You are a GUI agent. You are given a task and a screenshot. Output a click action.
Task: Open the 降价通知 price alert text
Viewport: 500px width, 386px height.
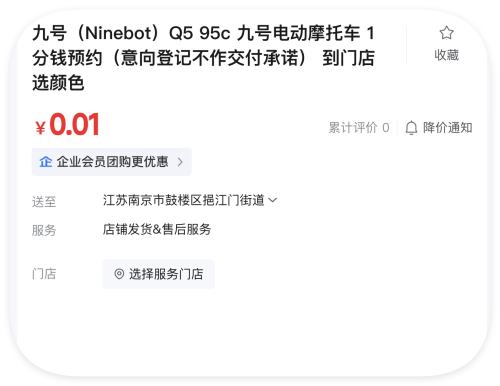[447, 128]
